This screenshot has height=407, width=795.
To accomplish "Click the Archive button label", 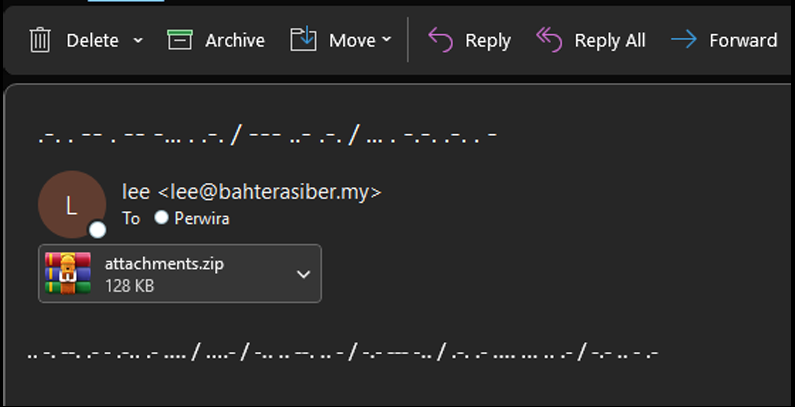I will [x=235, y=41].
